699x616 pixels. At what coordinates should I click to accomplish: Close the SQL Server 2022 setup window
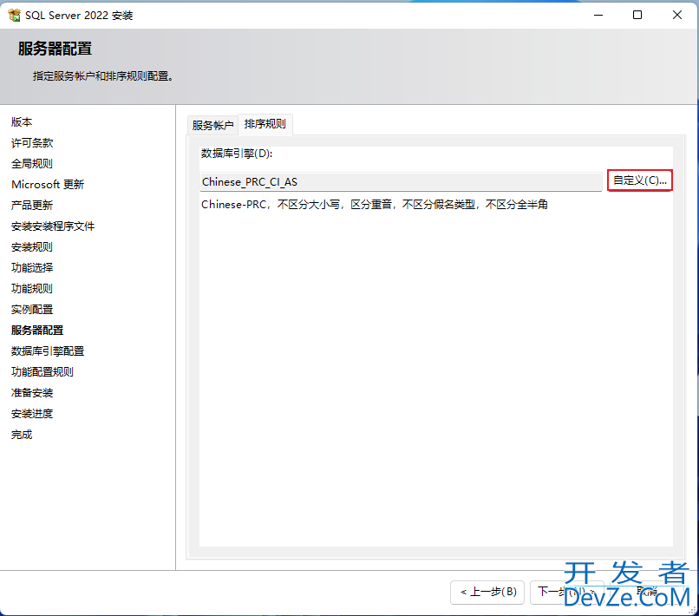click(677, 15)
